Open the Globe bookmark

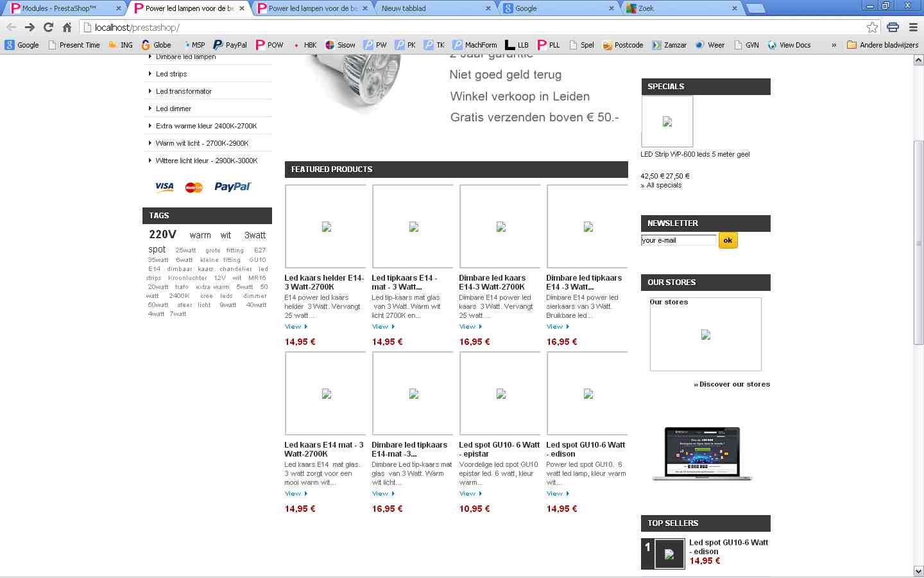click(156, 45)
